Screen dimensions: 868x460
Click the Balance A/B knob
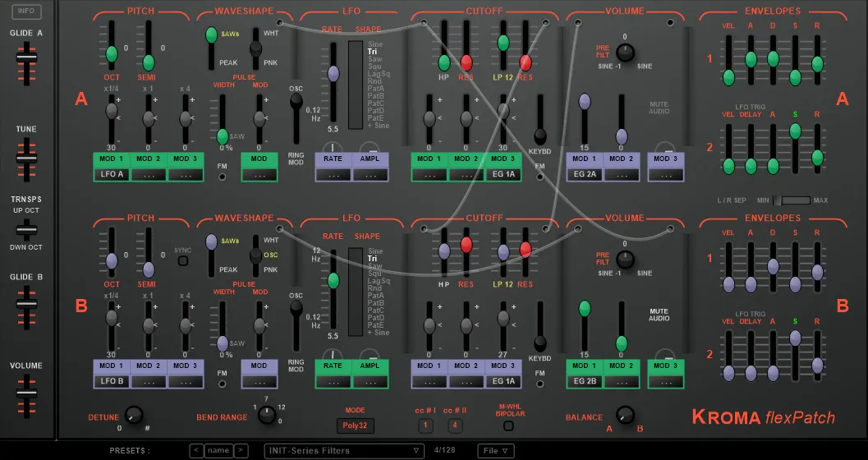click(625, 415)
